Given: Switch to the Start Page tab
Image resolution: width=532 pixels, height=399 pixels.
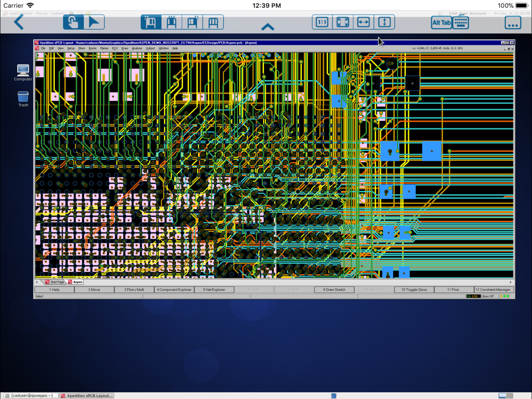Looking at the screenshot, I should (55, 282).
